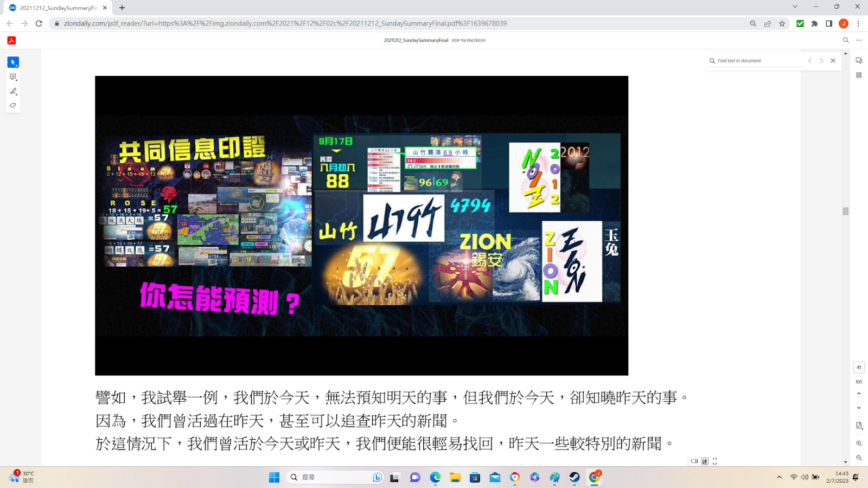Click scrollbar down arrow
The image size is (868, 488).
(845, 463)
